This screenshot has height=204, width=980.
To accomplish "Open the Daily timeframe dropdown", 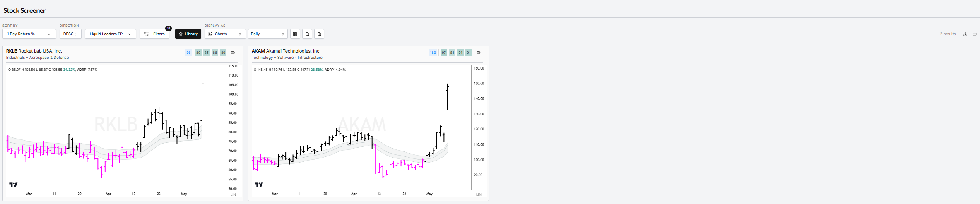I will (268, 34).
